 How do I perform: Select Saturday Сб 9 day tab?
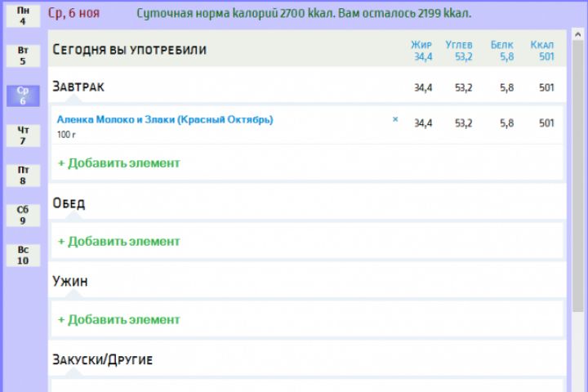pyautogui.click(x=23, y=215)
